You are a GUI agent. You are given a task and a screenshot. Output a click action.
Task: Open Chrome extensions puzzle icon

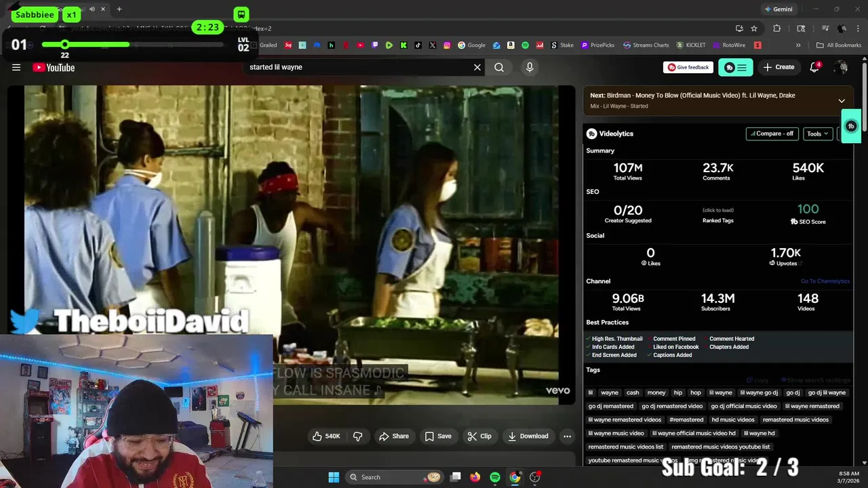[x=777, y=28]
